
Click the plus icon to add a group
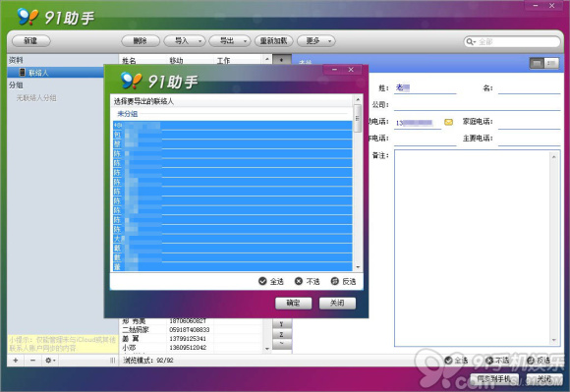[x=16, y=361]
